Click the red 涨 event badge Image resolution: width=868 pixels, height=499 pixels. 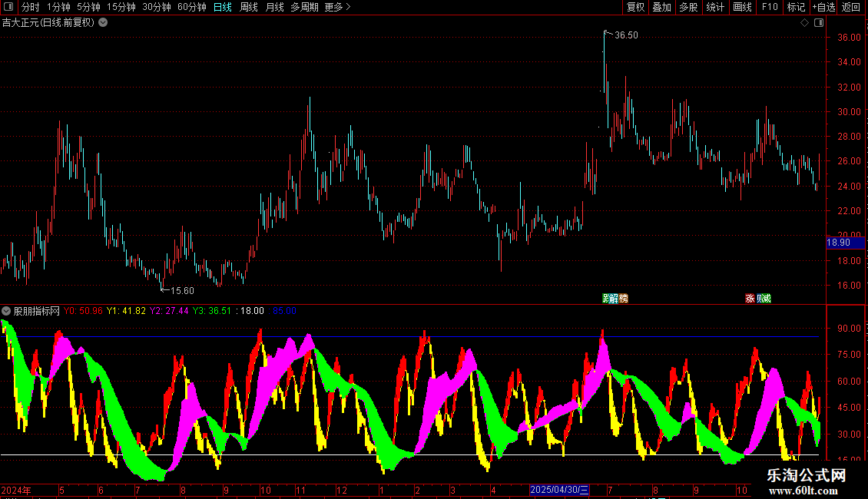coord(750,299)
